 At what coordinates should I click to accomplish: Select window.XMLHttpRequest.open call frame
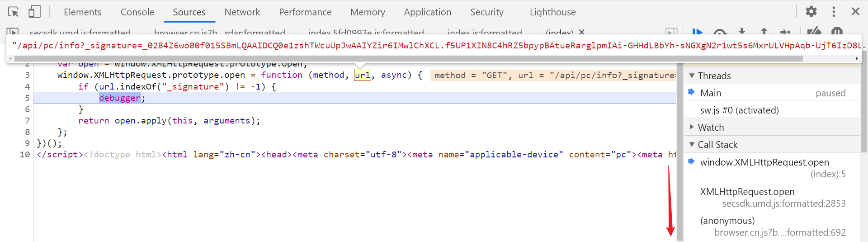772,168
